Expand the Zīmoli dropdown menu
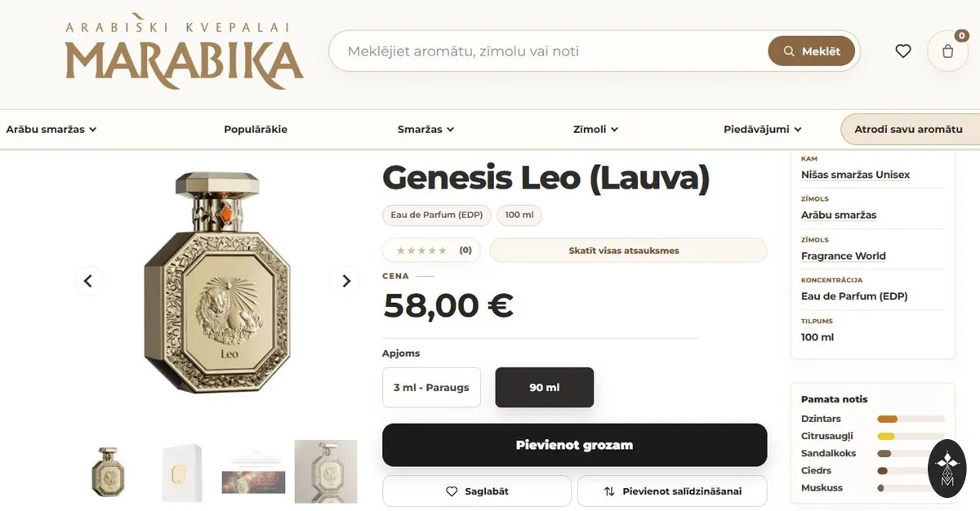Screen dimensions: 980x511 pos(595,129)
